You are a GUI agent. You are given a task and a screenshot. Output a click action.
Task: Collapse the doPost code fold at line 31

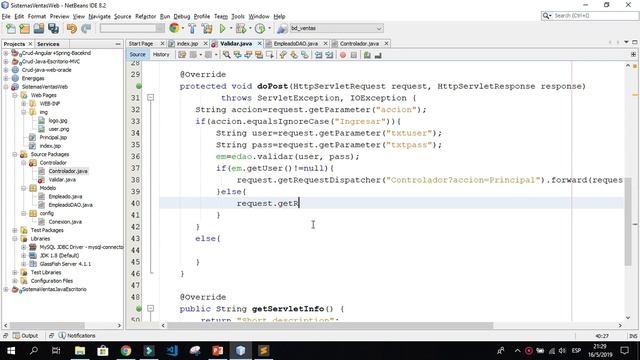(151, 98)
